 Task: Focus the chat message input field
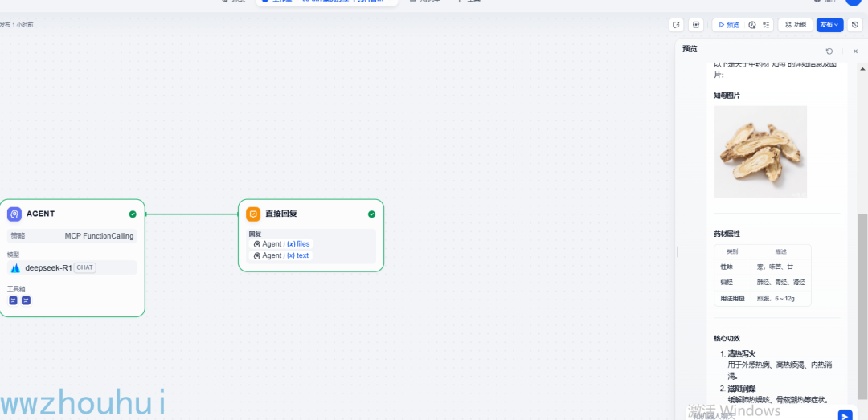tap(763, 415)
